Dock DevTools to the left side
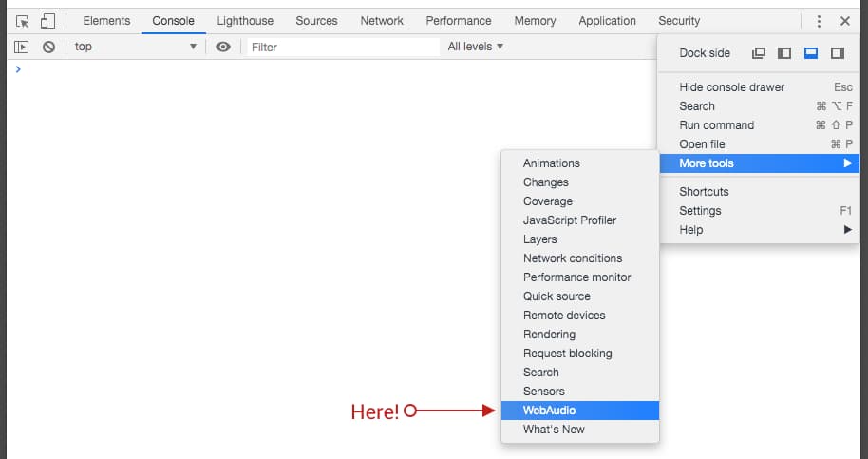 pyautogui.click(x=784, y=53)
